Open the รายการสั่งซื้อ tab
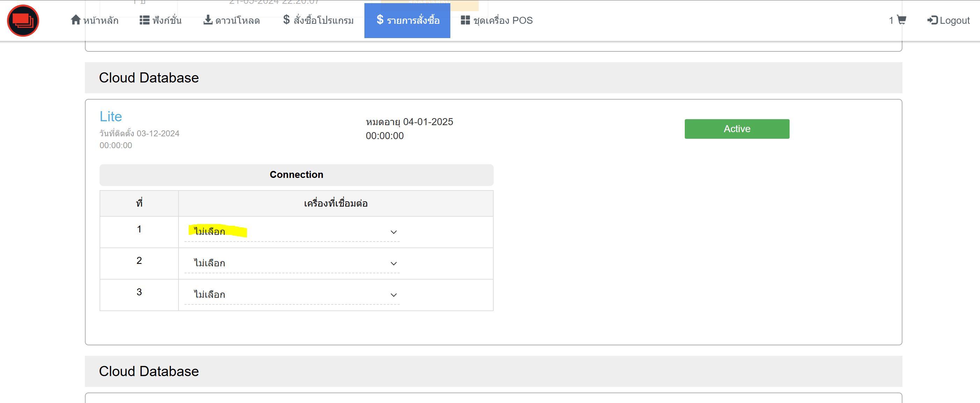 click(x=407, y=21)
